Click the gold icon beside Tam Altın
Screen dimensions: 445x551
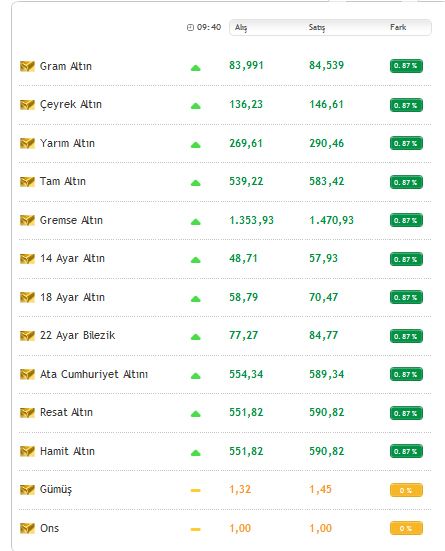[27, 182]
